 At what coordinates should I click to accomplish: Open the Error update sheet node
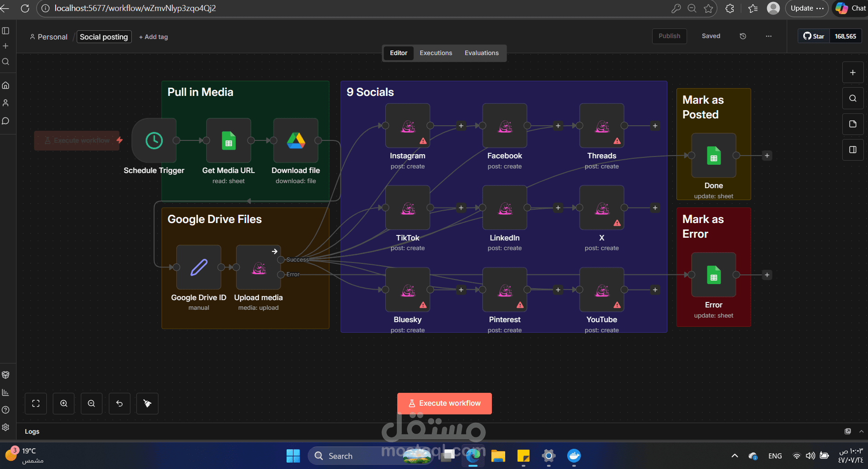714,275
